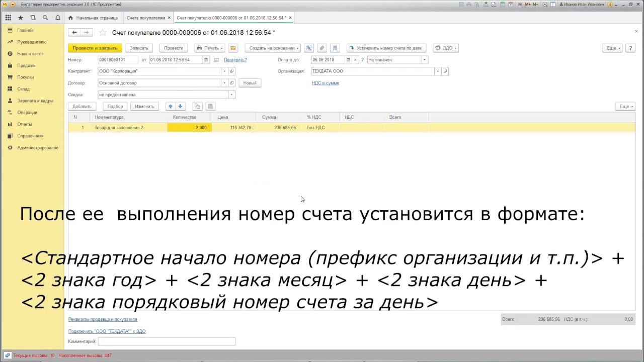Viewport: 644px width, 362px height.
Task: Open the Отчеты section
Action: (25, 124)
